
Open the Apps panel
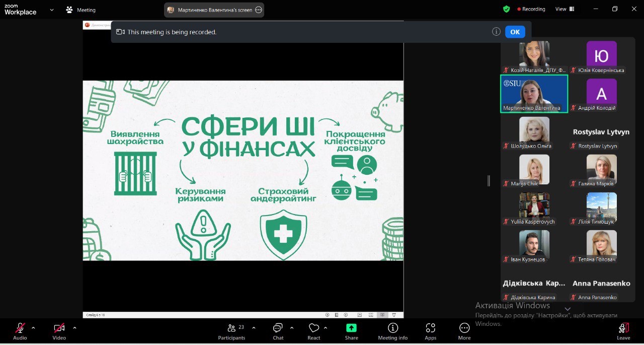click(430, 330)
